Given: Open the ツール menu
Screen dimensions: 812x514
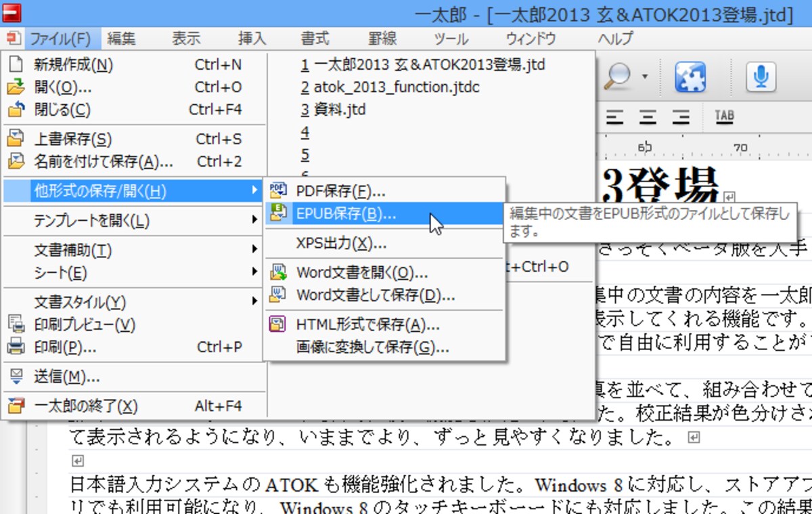Looking at the screenshot, I should 451,39.
